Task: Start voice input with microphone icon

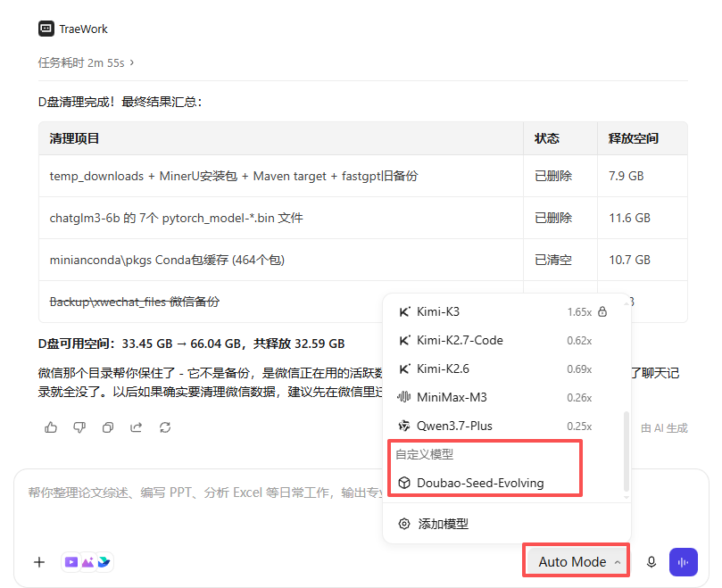Action: point(651,562)
